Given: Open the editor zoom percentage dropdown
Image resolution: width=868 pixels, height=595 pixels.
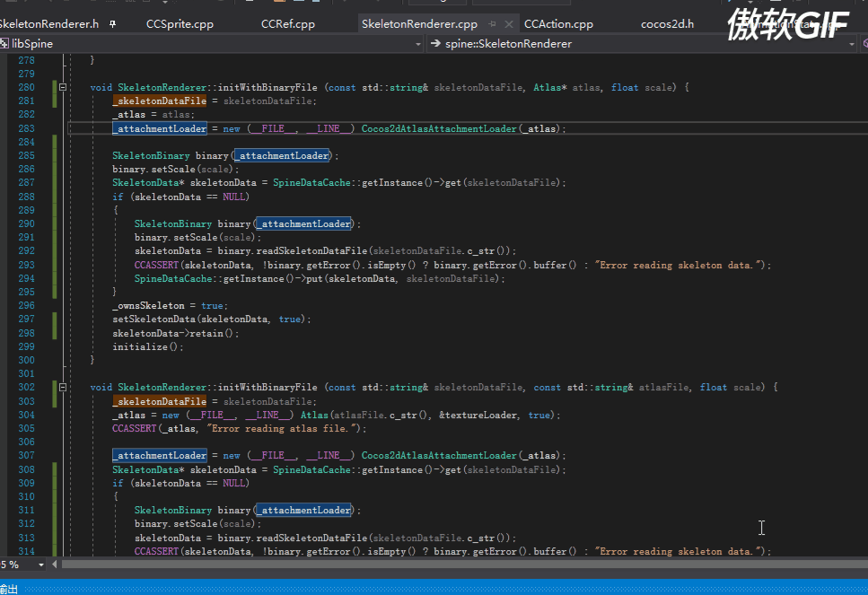Looking at the screenshot, I should click(41, 564).
